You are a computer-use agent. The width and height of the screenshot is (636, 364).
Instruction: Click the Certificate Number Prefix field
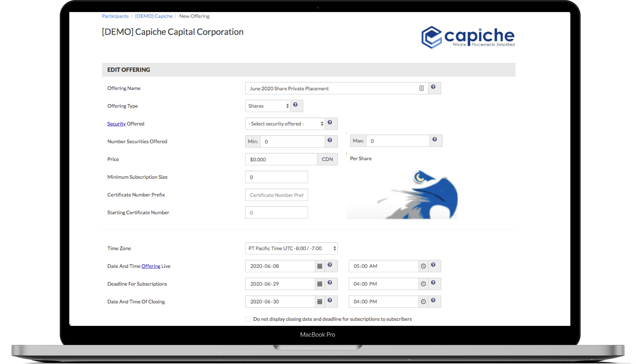(x=276, y=195)
